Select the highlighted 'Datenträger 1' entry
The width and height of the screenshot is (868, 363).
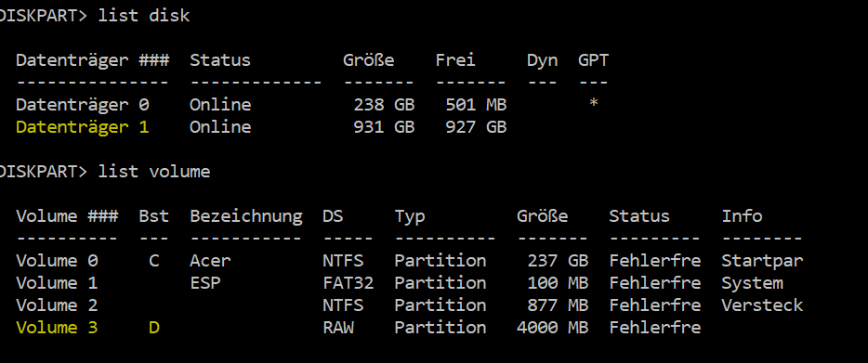tap(83, 127)
